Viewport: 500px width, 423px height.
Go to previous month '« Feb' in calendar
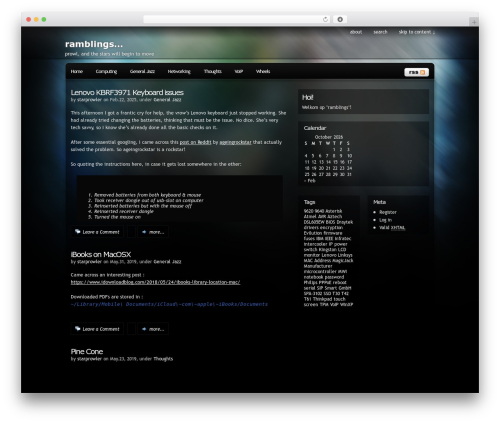point(309,181)
